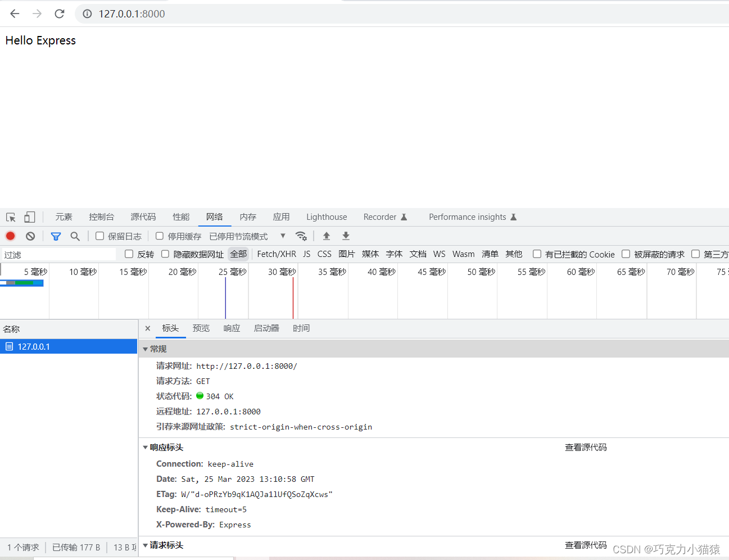View site info icon in address bar
The height and width of the screenshot is (560, 729).
click(x=87, y=13)
